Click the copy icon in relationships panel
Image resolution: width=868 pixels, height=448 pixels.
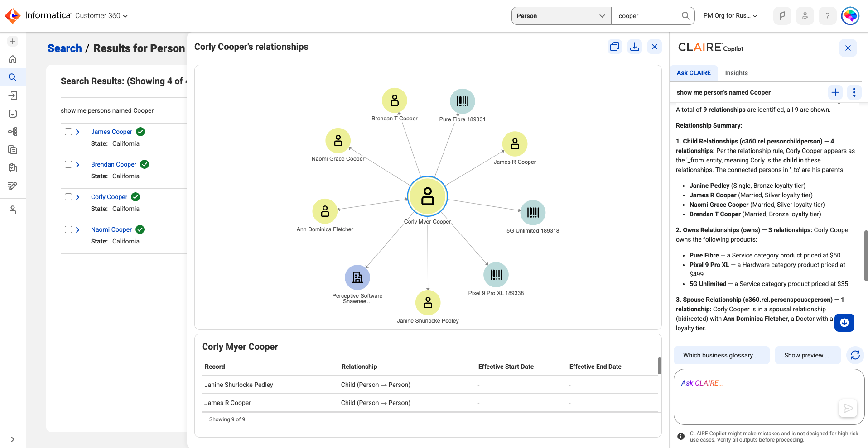click(x=615, y=47)
